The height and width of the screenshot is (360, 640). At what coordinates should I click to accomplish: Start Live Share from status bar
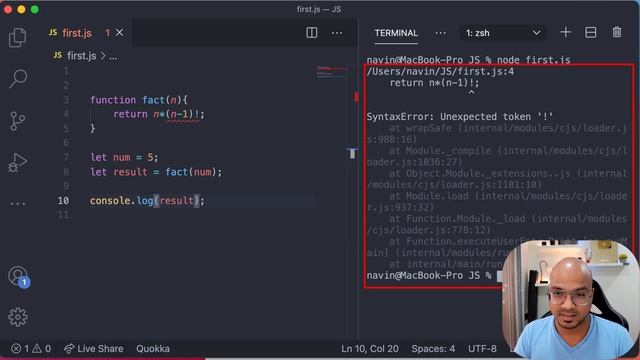[x=94, y=349]
